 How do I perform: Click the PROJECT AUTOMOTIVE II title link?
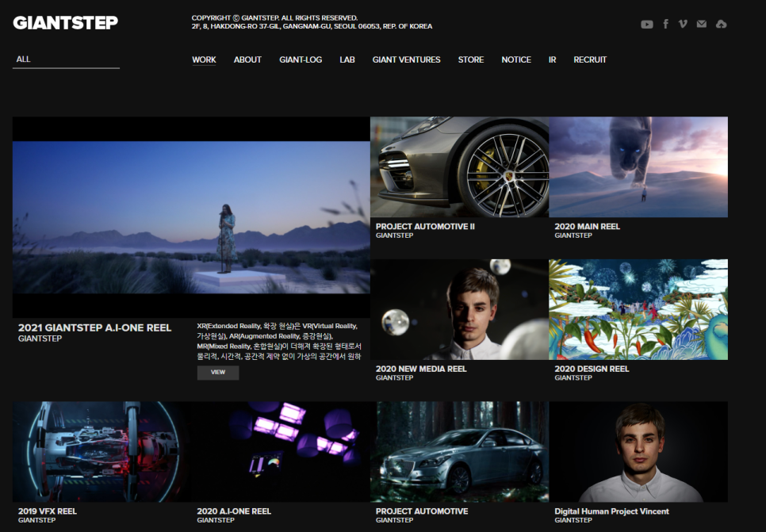[x=425, y=226]
